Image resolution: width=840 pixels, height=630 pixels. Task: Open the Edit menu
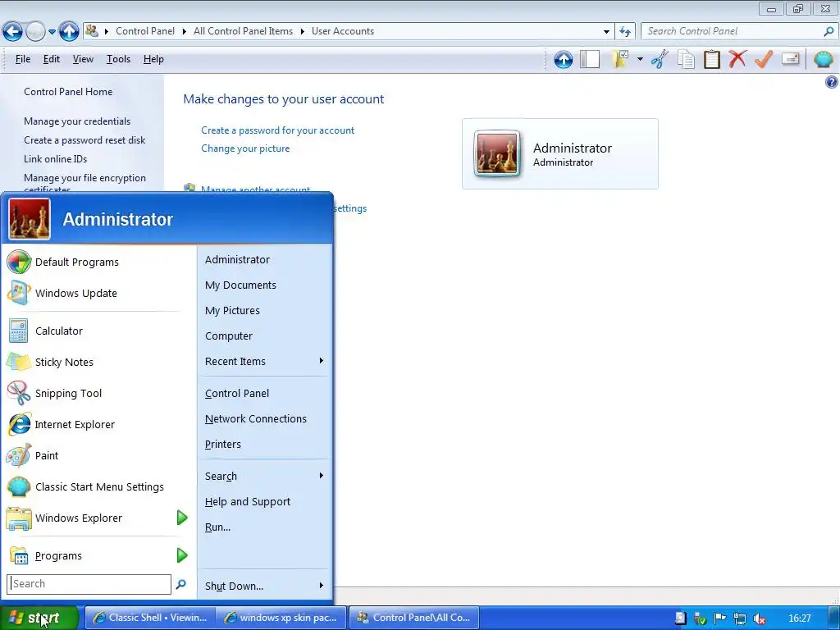tap(52, 59)
